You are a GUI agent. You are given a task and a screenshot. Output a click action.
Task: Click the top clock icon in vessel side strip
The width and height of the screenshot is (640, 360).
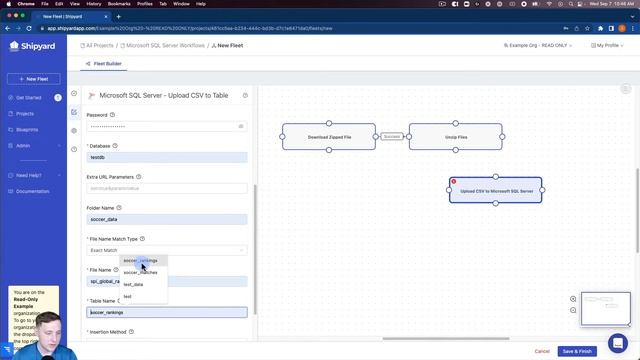(x=74, y=93)
